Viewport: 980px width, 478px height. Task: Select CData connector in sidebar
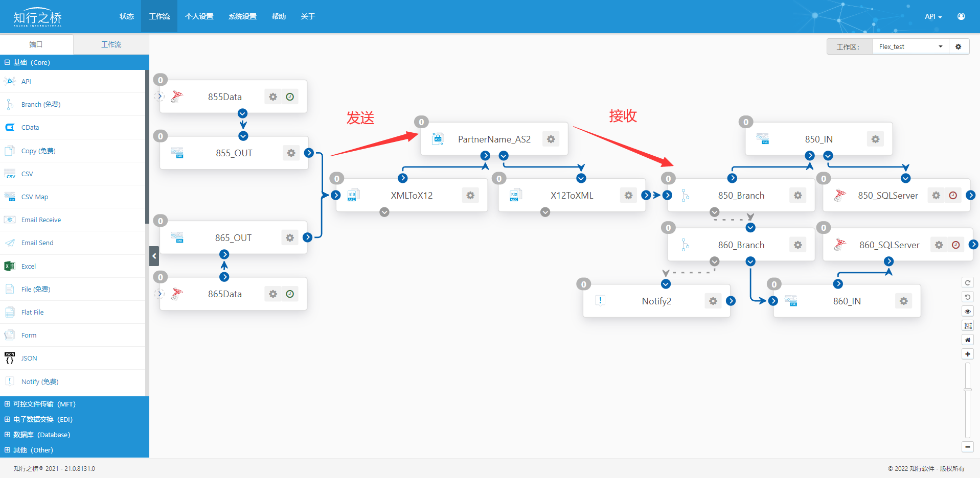point(73,127)
